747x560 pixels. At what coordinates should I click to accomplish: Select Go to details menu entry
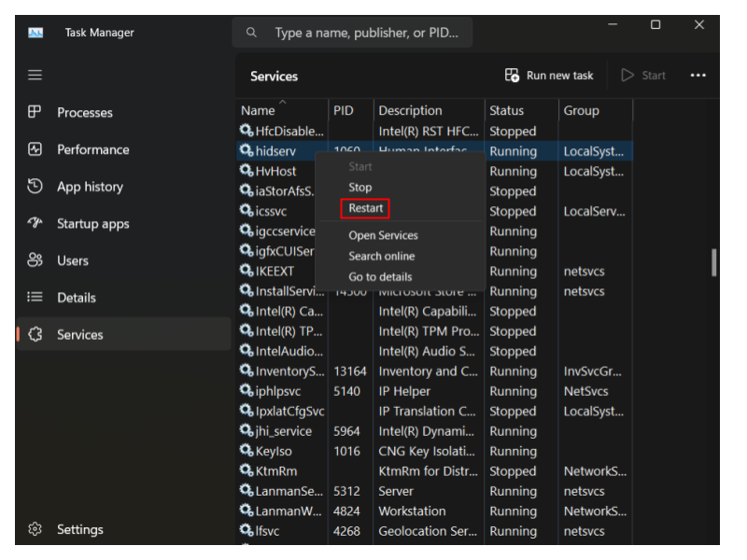[x=379, y=276]
